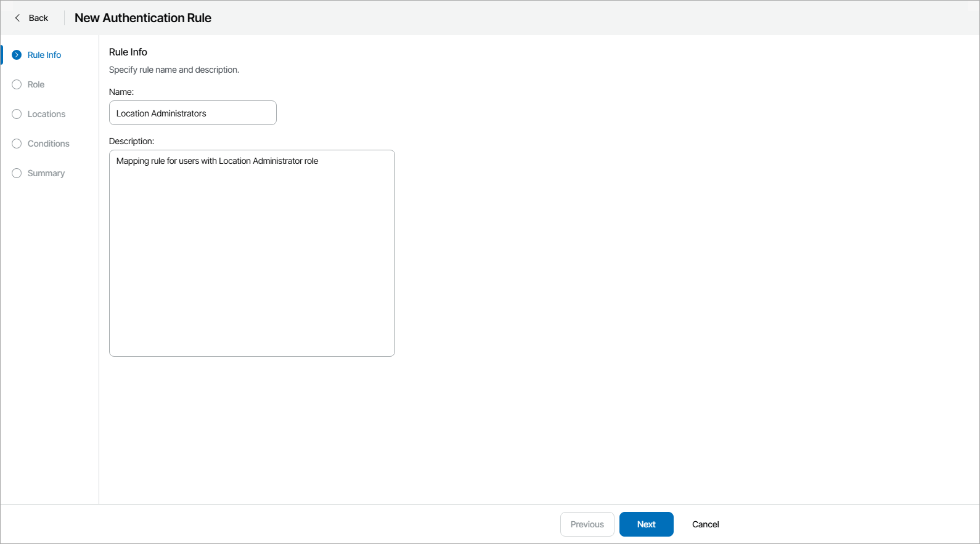Select the Rule Info step label

click(44, 55)
